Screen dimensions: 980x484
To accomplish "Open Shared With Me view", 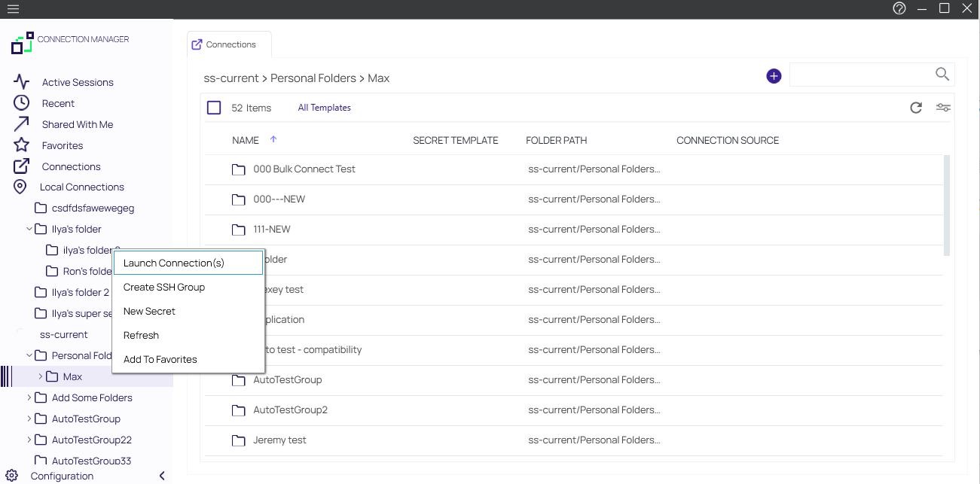I will click(x=77, y=124).
